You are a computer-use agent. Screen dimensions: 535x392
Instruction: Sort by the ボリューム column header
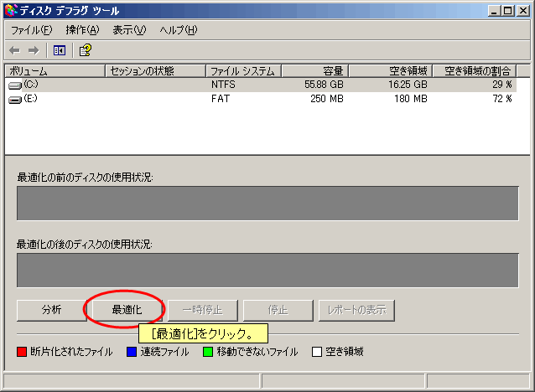tap(55, 71)
